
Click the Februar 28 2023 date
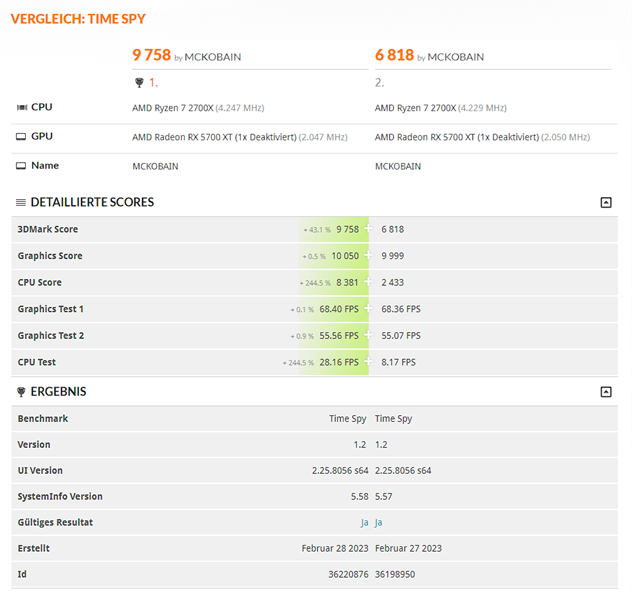click(335, 548)
